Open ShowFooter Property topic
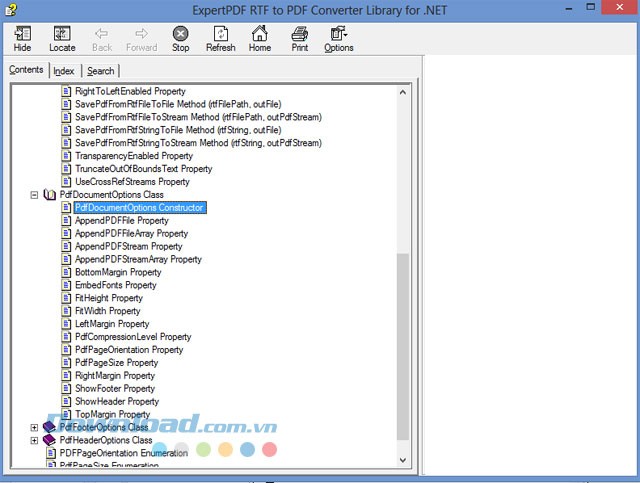Viewport: 640px width, 483px height. (115, 389)
